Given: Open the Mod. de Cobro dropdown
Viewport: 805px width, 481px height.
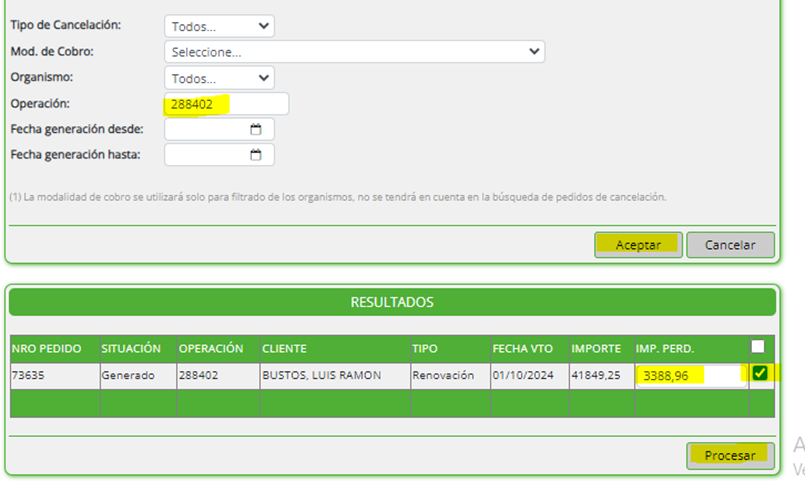Looking at the screenshot, I should pos(354,51).
